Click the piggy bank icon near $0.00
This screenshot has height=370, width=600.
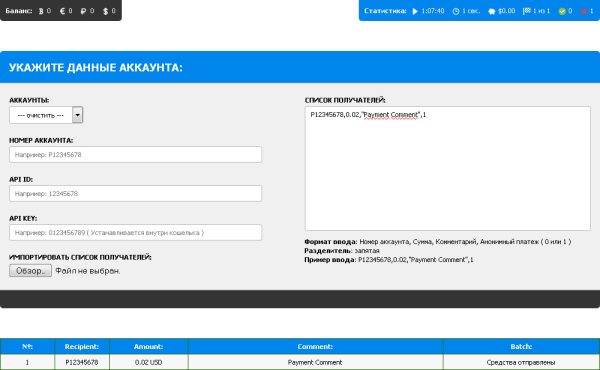(x=492, y=11)
